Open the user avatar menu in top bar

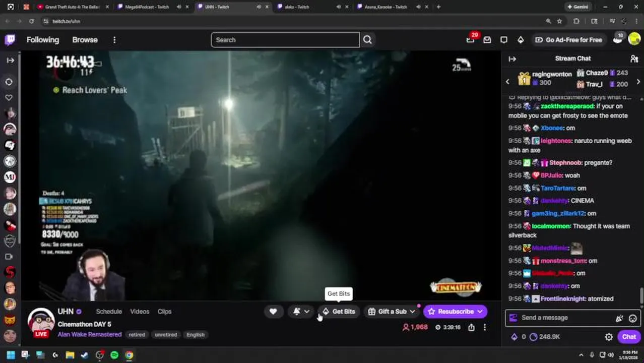coord(634,40)
